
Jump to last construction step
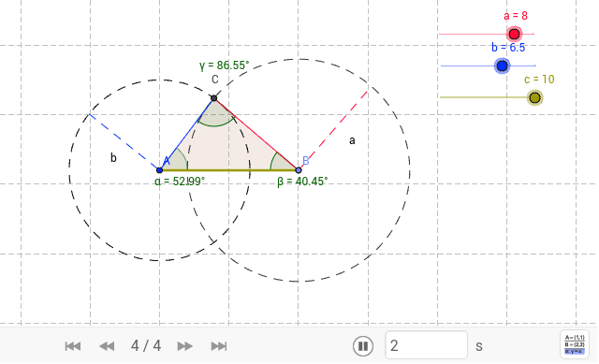pos(219,346)
